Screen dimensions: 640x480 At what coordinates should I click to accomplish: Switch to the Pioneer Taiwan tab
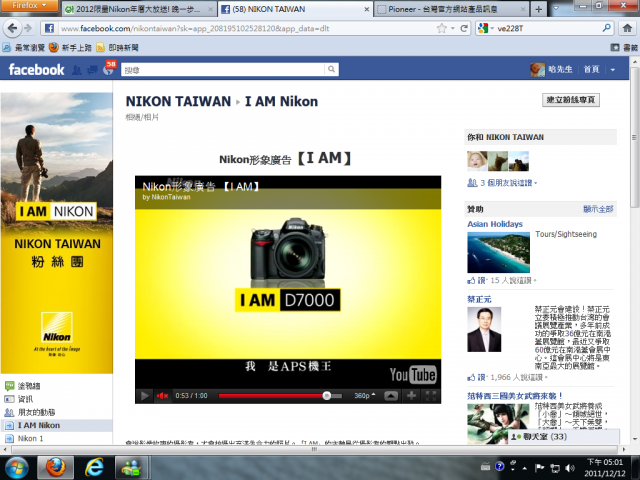pos(451,9)
